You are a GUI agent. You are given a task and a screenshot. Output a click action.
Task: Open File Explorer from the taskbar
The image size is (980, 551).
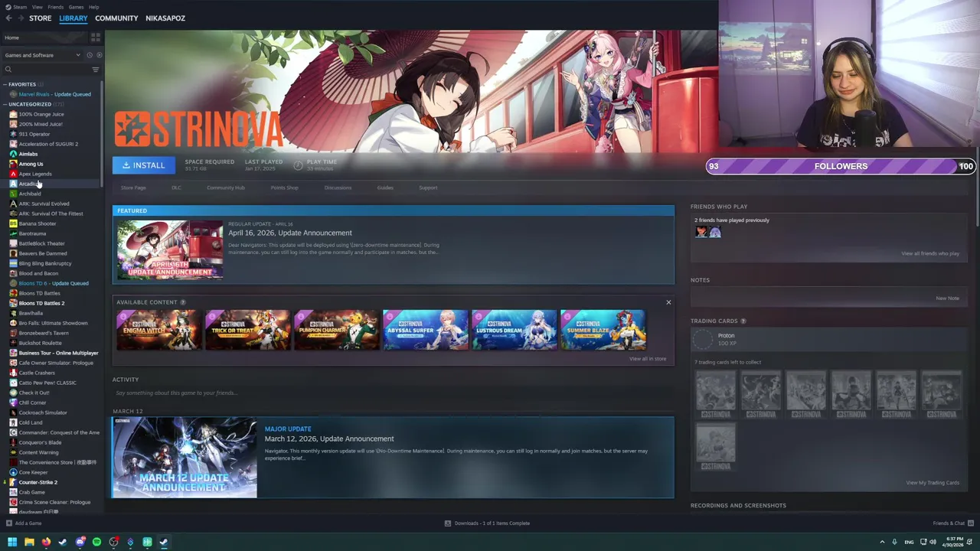point(29,542)
